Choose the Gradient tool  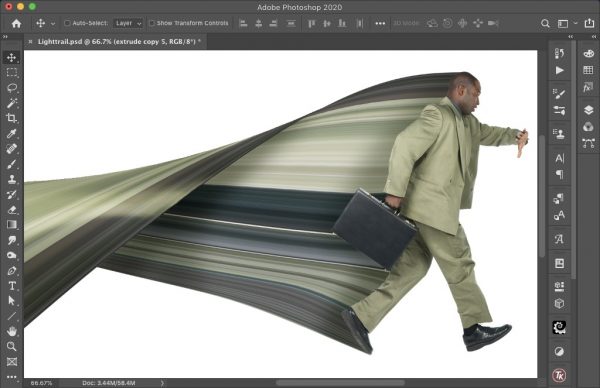pos(11,225)
